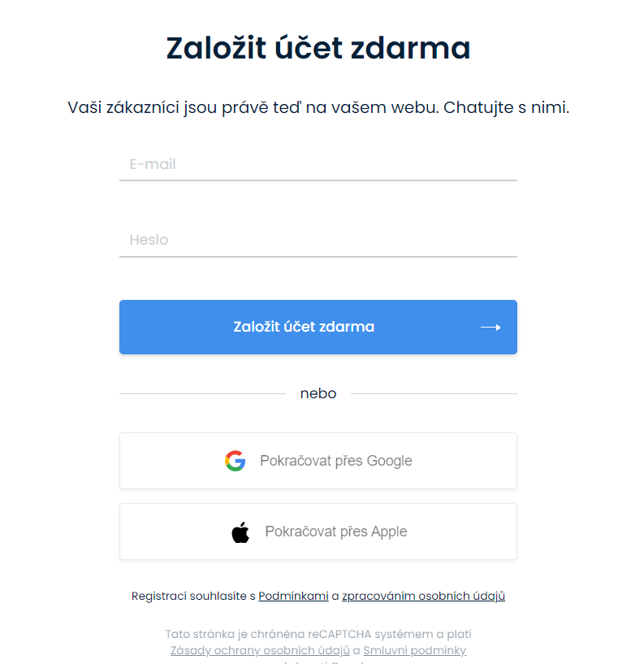Click the arrow icon on the blue button
The width and height of the screenshot is (644, 664).
pyautogui.click(x=491, y=328)
